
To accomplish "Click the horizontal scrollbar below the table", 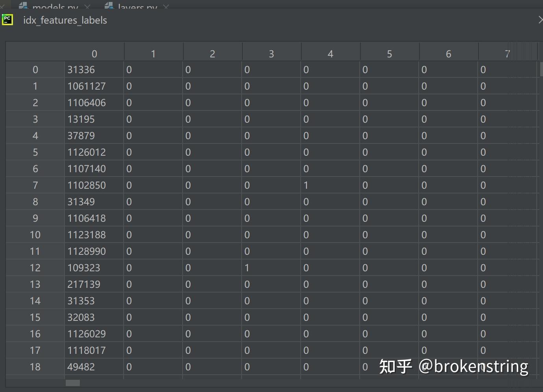I will coord(73,382).
